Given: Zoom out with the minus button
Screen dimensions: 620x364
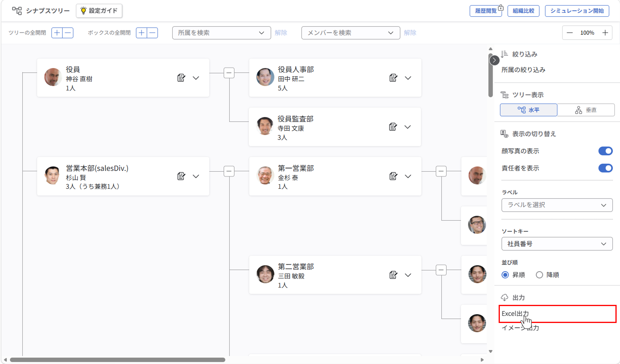Looking at the screenshot, I should click(x=570, y=33).
